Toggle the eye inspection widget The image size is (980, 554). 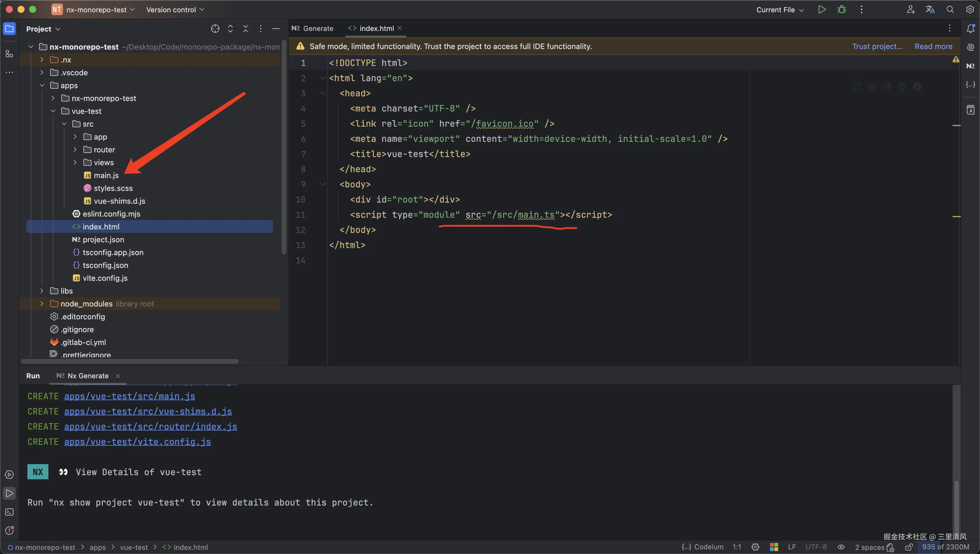coord(841,547)
